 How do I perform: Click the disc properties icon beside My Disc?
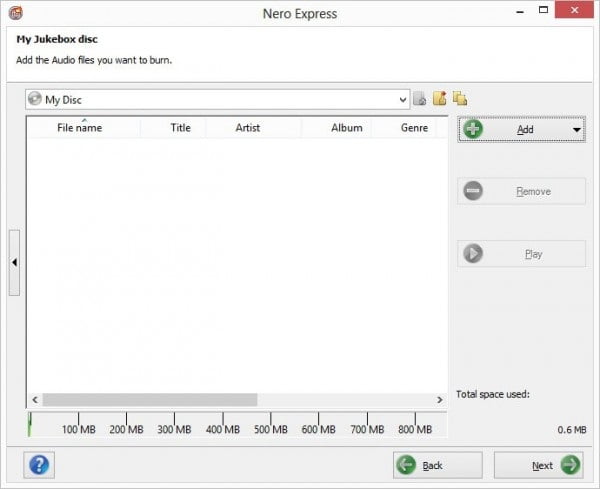click(420, 99)
